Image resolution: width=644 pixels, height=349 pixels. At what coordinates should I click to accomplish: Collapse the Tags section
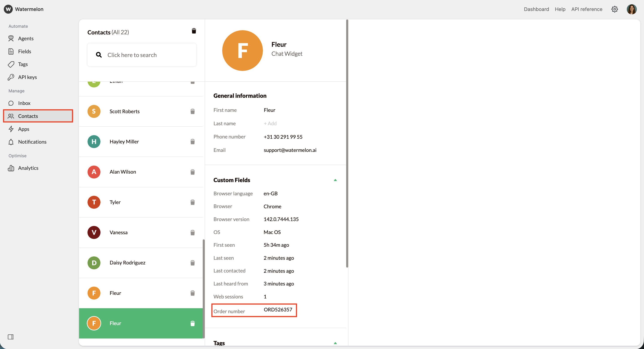(335, 343)
